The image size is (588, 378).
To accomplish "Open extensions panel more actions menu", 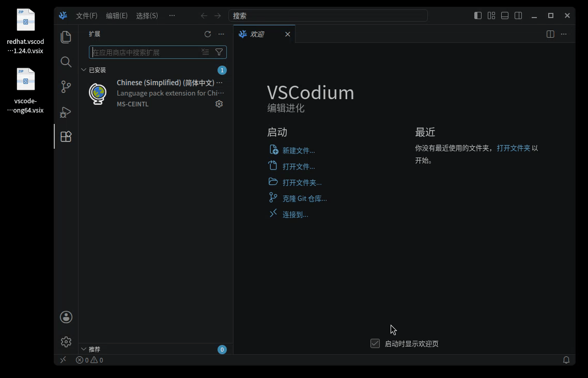I will [221, 34].
